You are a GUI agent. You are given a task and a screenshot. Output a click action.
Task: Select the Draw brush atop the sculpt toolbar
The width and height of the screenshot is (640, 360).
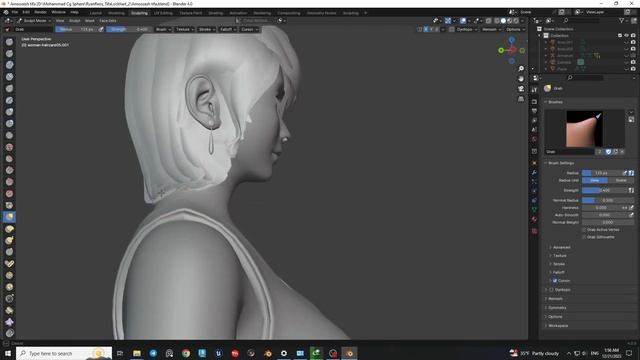(9, 42)
